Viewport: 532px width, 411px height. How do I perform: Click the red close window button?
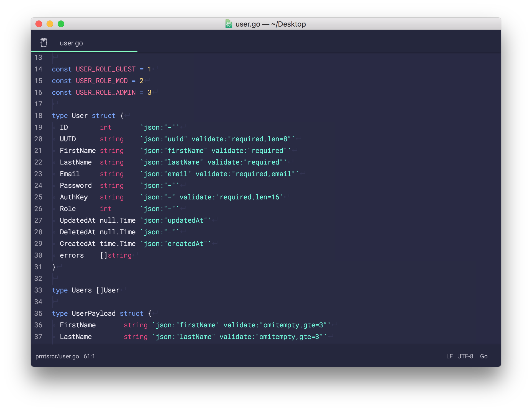[x=39, y=24]
